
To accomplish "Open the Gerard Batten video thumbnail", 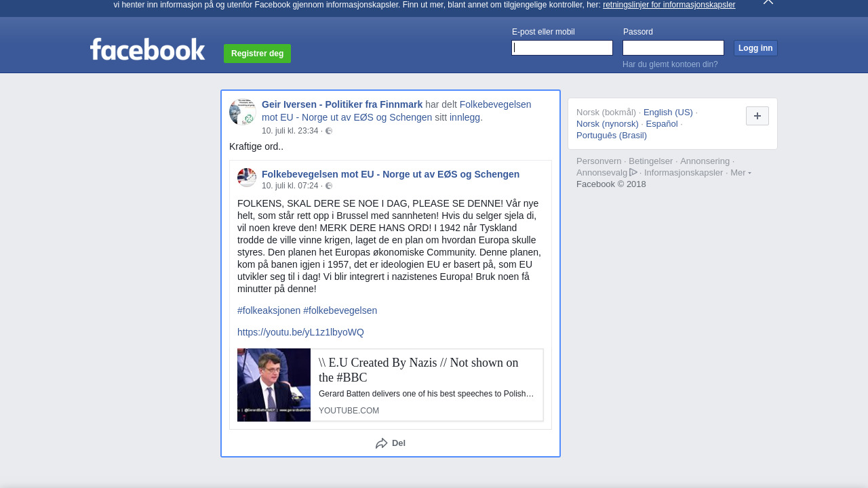I will (274, 385).
